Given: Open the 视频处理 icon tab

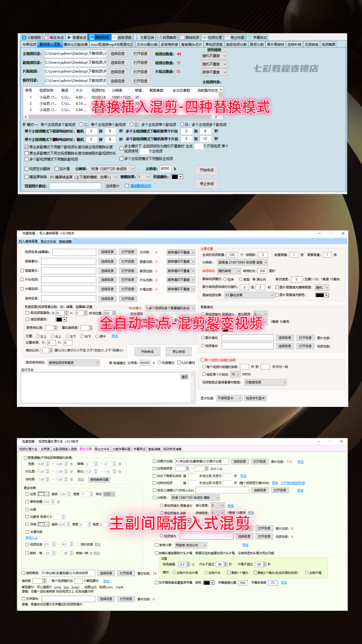Looking at the screenshot, I should (x=212, y=38).
